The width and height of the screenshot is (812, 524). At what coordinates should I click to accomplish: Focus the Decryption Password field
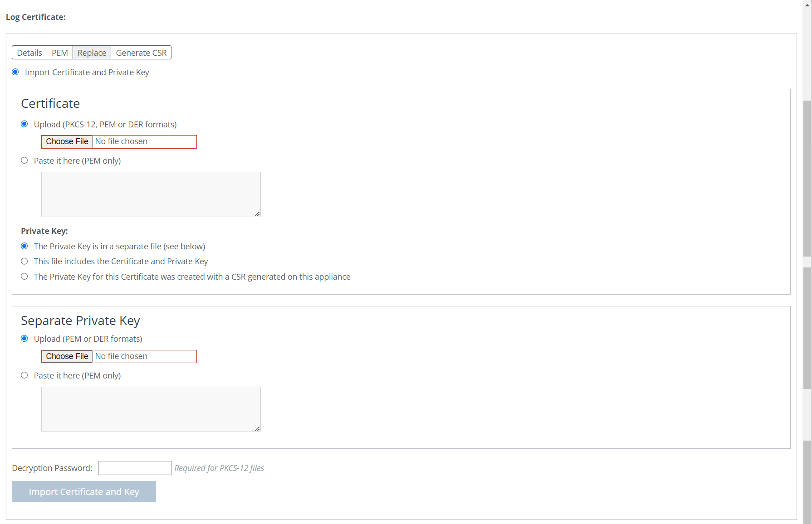tap(135, 468)
